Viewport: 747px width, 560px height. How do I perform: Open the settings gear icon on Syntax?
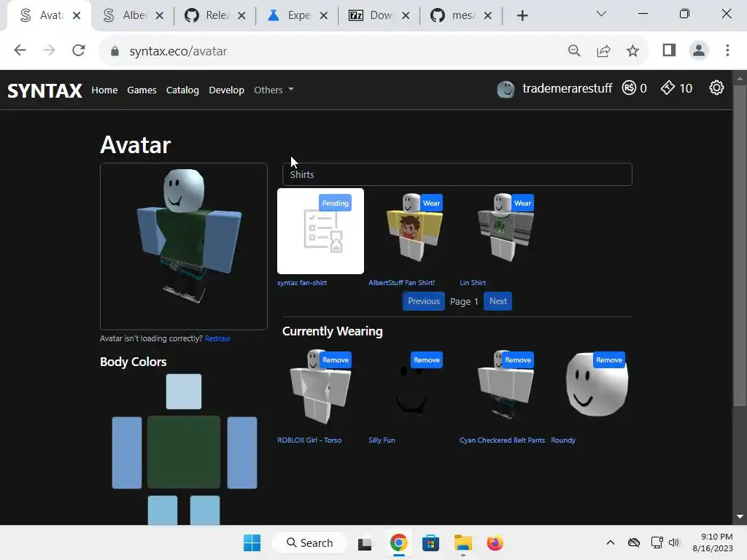(716, 88)
